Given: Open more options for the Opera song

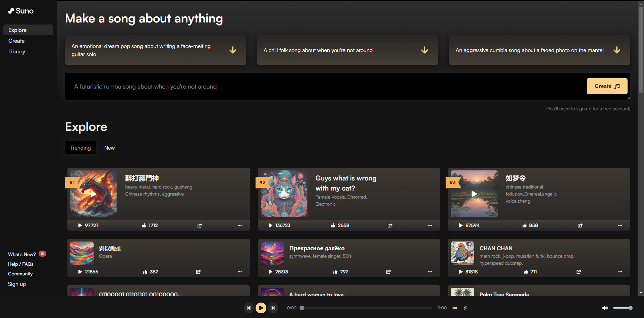Looking at the screenshot, I should coord(239,272).
